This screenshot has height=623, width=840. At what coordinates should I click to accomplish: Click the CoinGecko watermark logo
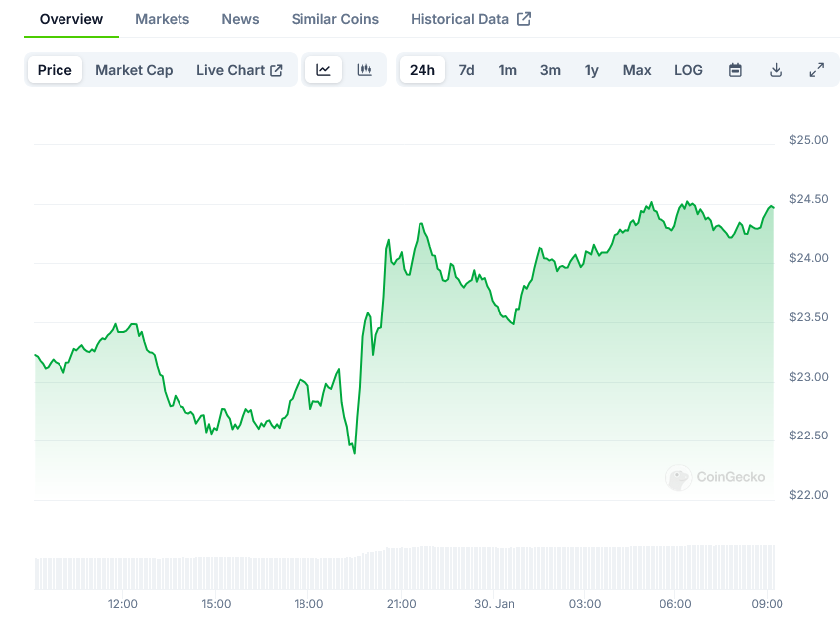pos(715,477)
